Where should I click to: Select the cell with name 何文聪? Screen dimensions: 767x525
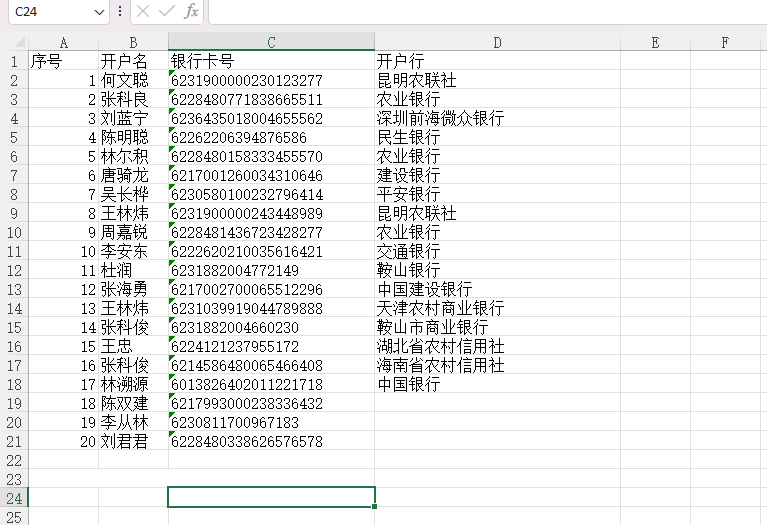click(134, 80)
